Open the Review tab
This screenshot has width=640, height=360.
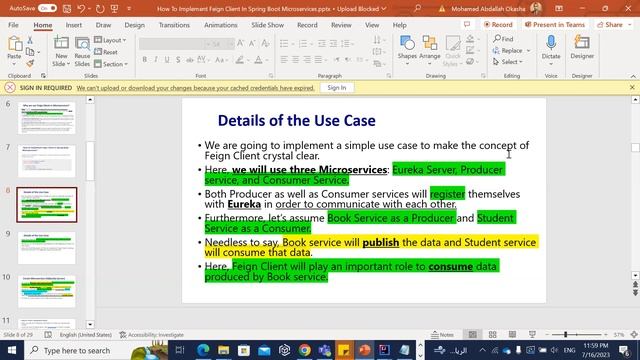click(x=341, y=25)
